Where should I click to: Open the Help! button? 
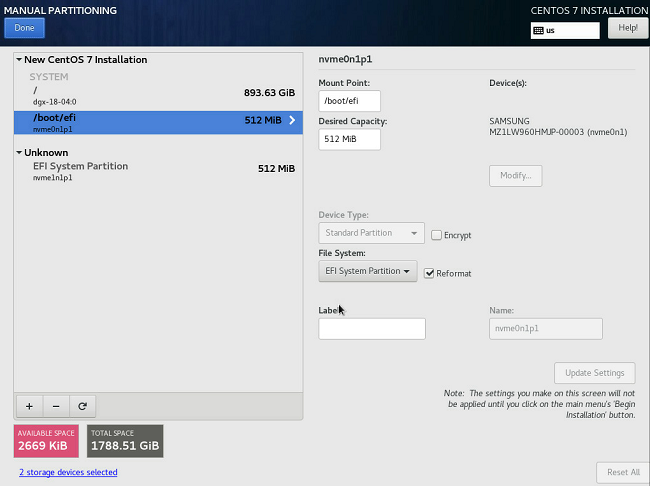pos(627,28)
